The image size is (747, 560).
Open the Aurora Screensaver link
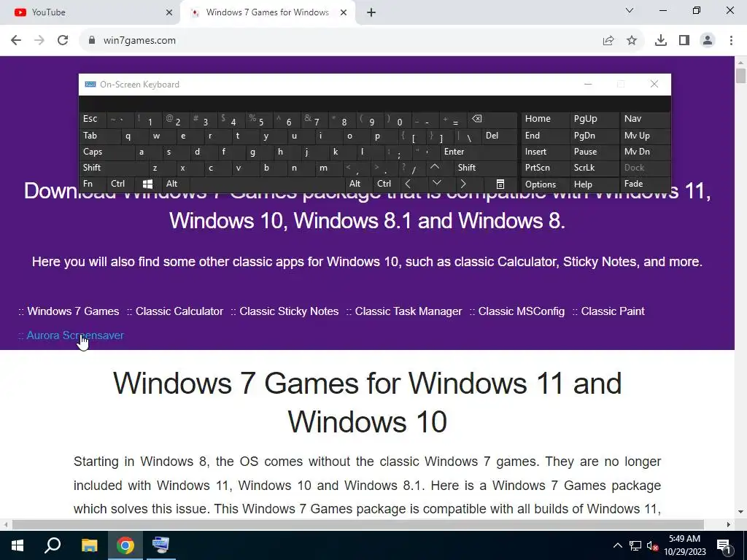point(75,335)
